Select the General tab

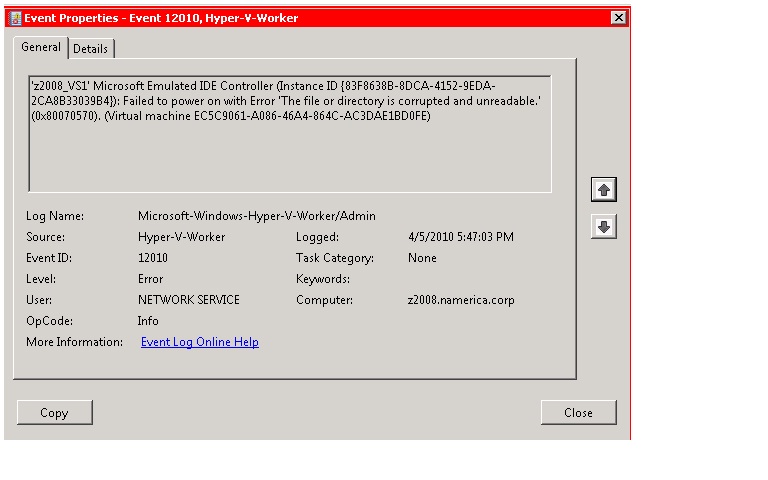click(41, 47)
